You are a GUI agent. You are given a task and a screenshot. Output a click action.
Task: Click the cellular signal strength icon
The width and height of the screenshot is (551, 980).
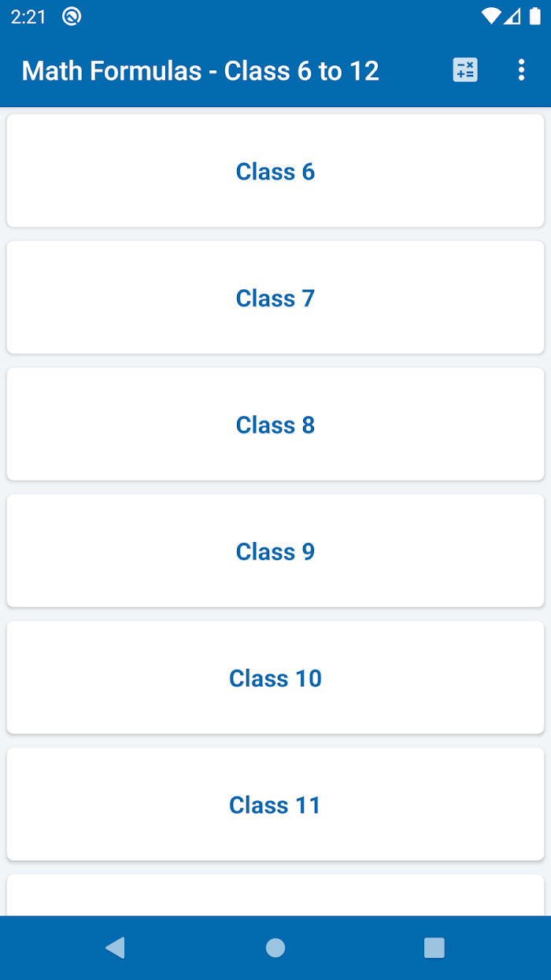pos(512,17)
